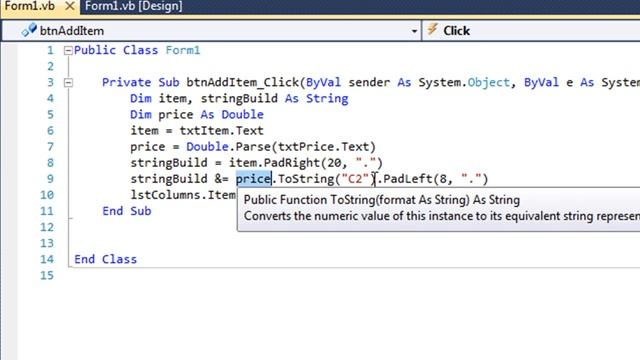Click line number 12 in the margin

(47, 227)
